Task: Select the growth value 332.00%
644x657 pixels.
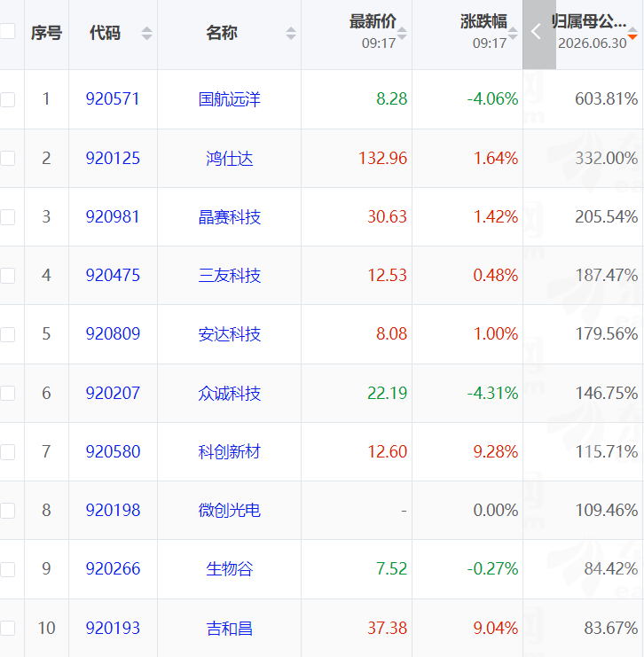Action: pos(606,159)
